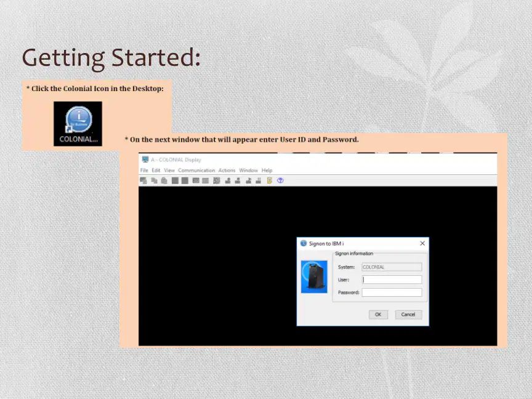Click the yellow notepad toolbar icon
Viewport: 532px width, 399px height.
tap(270, 180)
